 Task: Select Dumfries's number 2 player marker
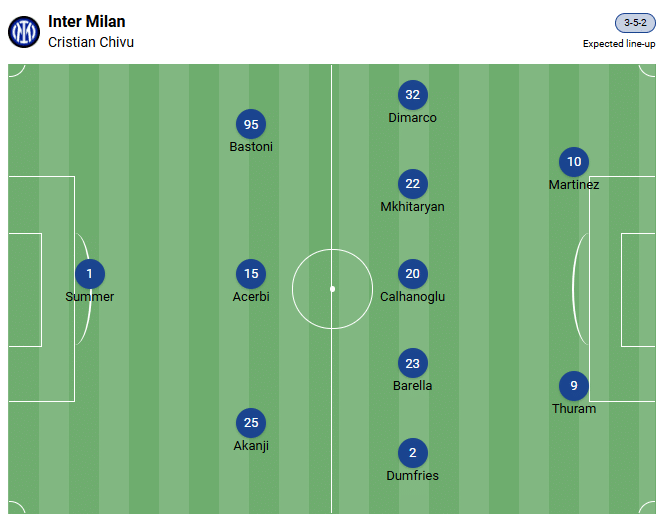(412, 453)
